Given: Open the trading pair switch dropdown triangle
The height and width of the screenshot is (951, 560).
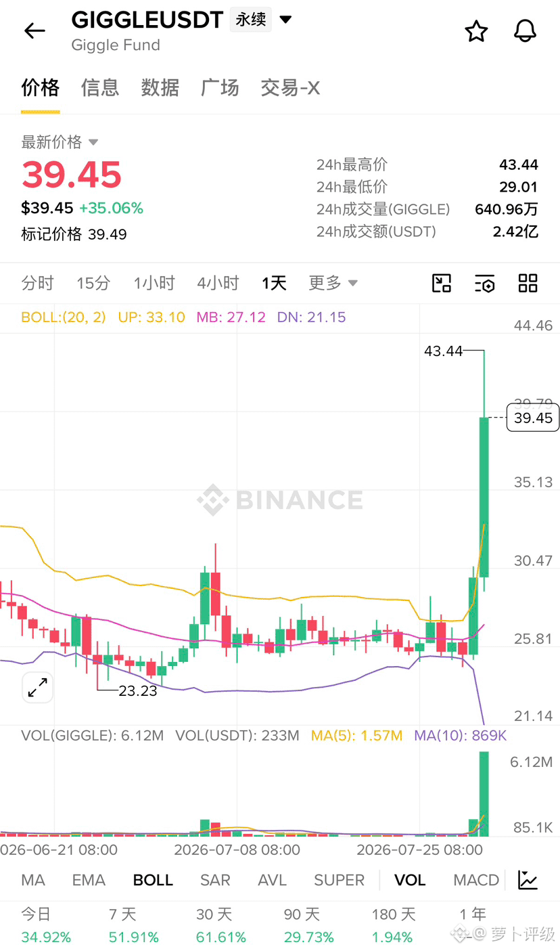Looking at the screenshot, I should click(x=286, y=20).
